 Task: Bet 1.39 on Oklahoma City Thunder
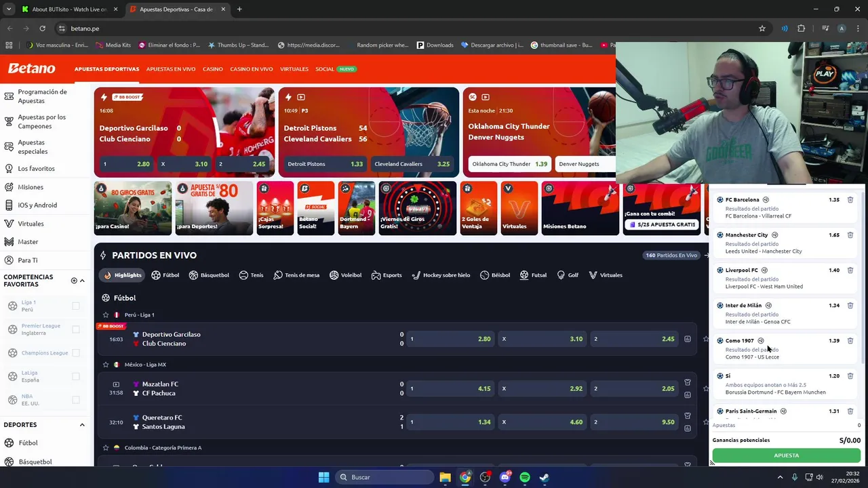coord(509,164)
